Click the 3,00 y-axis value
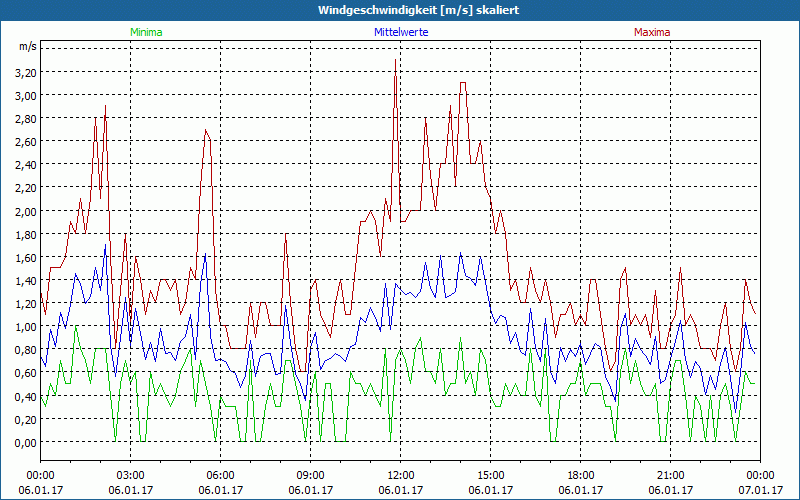The width and height of the screenshot is (800, 500). click(x=26, y=95)
